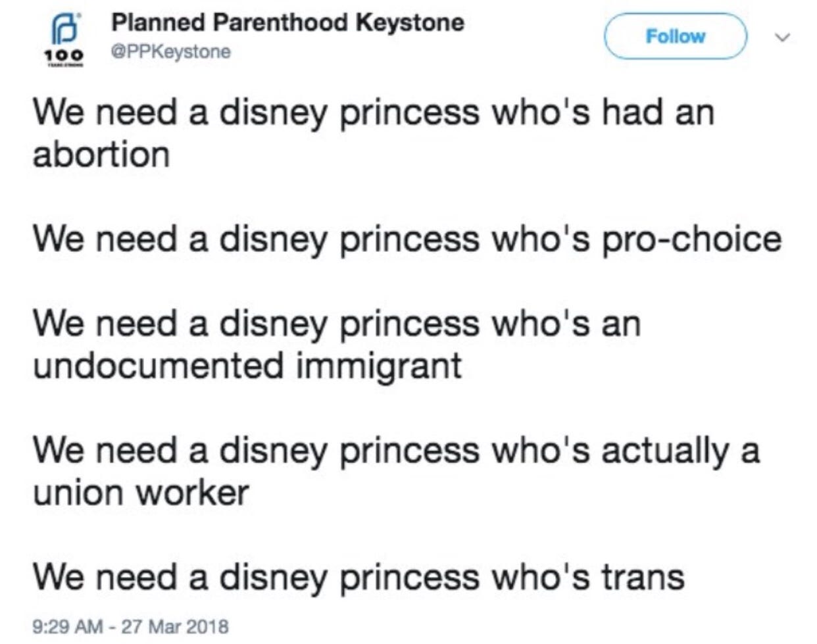Click the word "immigrant" in the tweet
This screenshot has width=817, height=644.
(x=379, y=366)
